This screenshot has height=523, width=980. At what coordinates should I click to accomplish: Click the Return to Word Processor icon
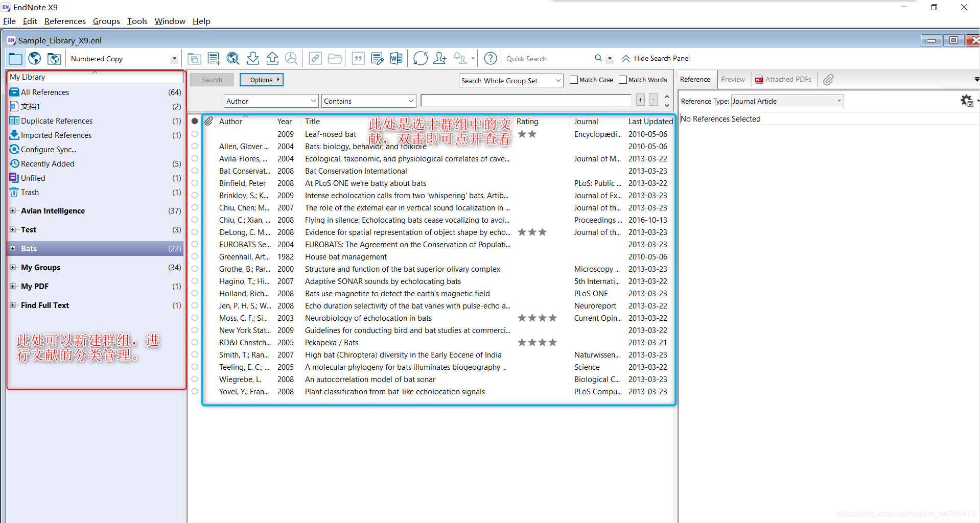coord(396,59)
